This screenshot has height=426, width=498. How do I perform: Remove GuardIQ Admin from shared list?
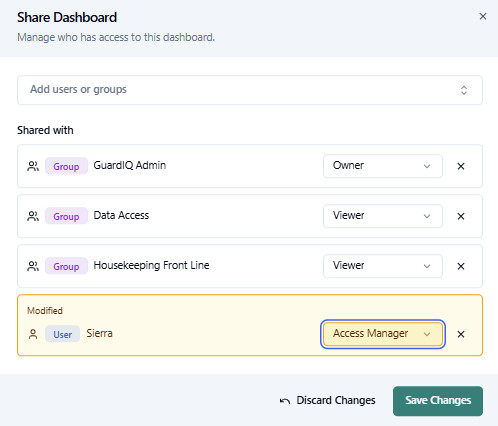[x=461, y=166]
